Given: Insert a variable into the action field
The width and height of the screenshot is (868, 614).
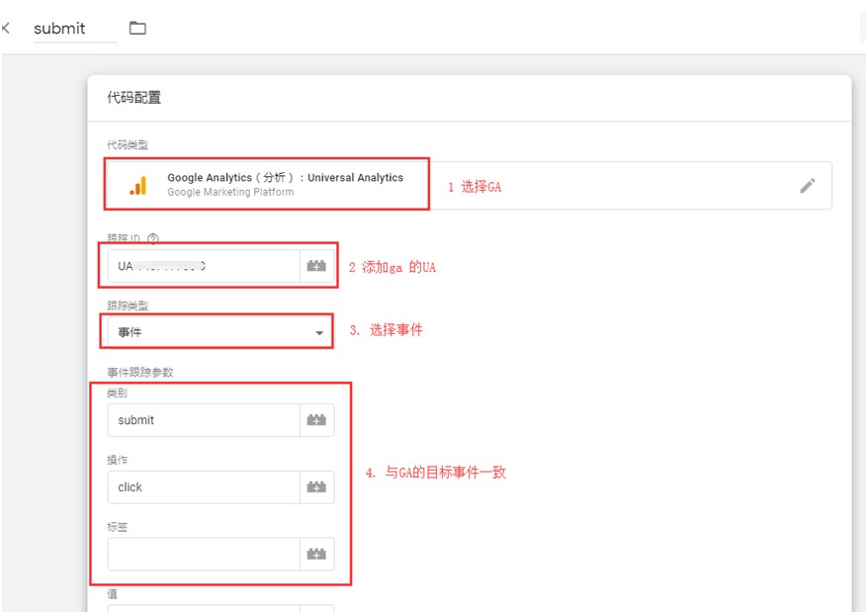Looking at the screenshot, I should (316, 487).
